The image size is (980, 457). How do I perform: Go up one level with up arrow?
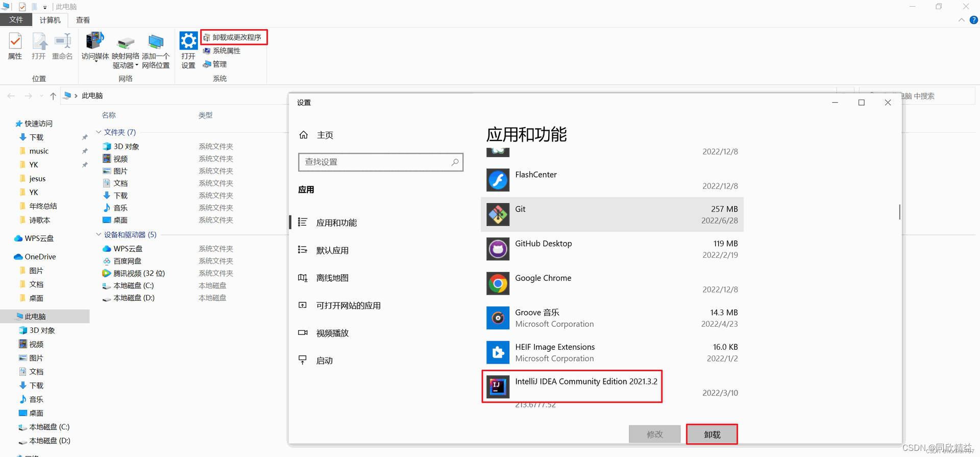click(53, 95)
